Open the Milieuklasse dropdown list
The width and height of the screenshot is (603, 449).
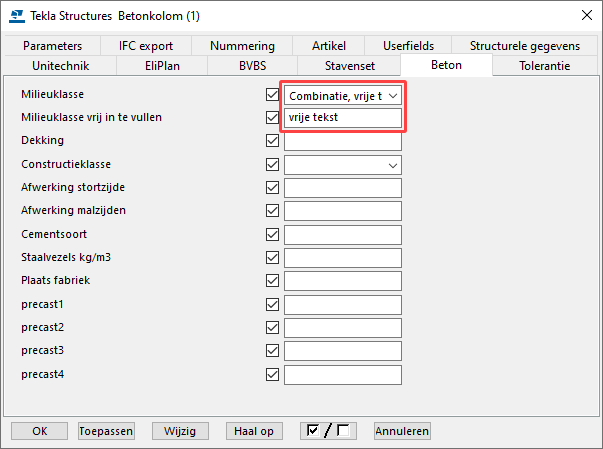coord(343,96)
